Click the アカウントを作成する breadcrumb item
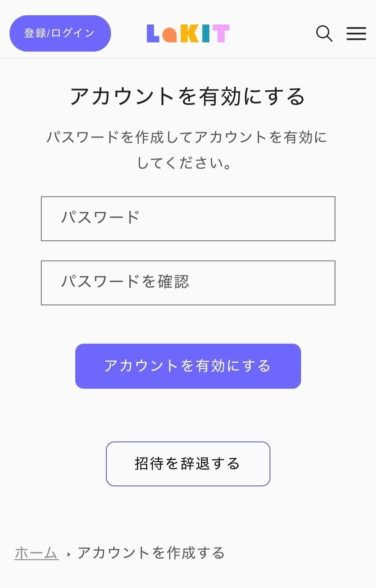This screenshot has height=588, width=376. (x=151, y=553)
